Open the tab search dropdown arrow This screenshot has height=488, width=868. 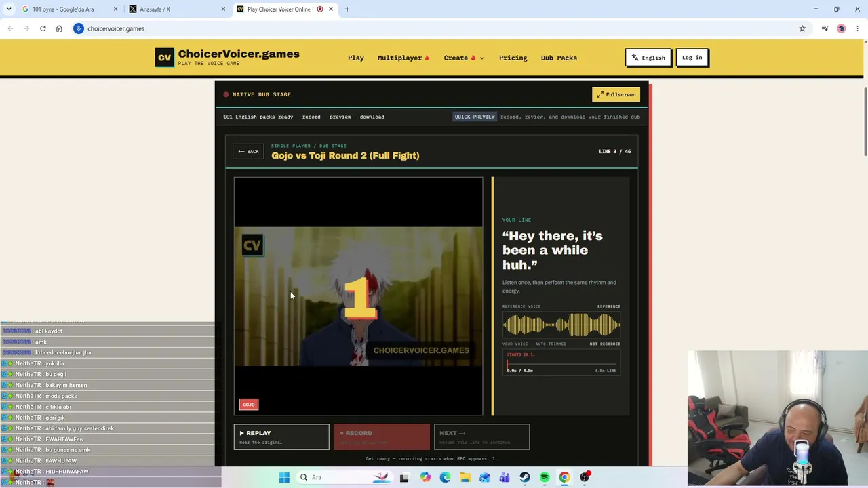pyautogui.click(x=9, y=9)
